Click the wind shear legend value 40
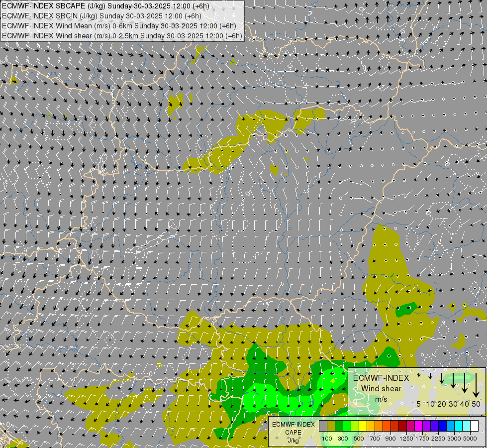Viewport: 487px width, 448px height. point(465,404)
